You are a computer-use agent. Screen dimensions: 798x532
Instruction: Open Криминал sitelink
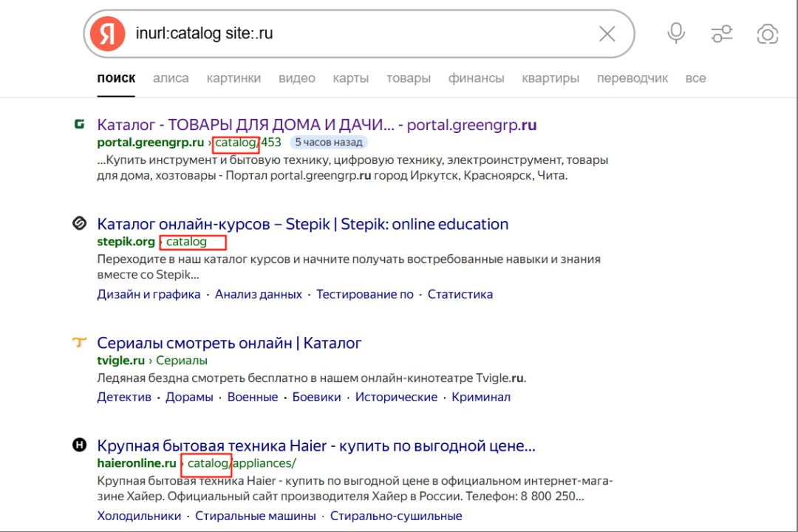tap(481, 397)
